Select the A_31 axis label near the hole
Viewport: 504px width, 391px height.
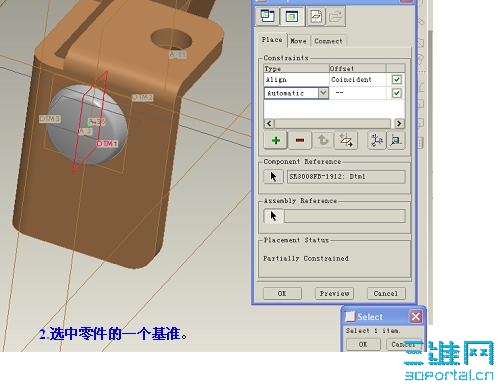tap(177, 54)
